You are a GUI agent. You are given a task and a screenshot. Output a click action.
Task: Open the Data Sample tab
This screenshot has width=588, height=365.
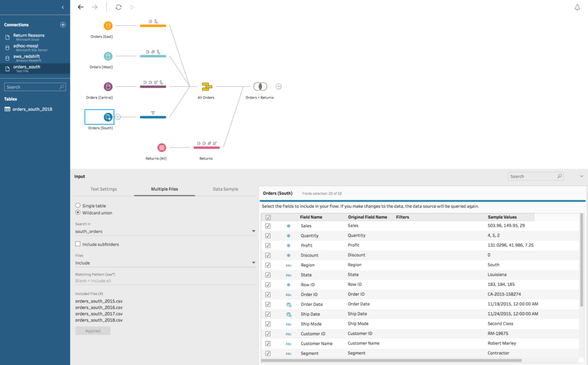click(x=225, y=189)
